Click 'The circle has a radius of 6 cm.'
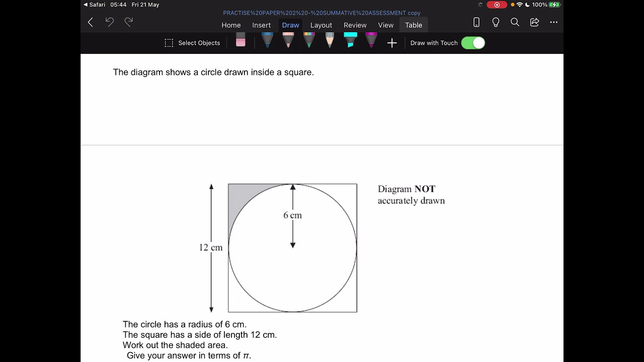This screenshot has height=362, width=644. (x=185, y=324)
